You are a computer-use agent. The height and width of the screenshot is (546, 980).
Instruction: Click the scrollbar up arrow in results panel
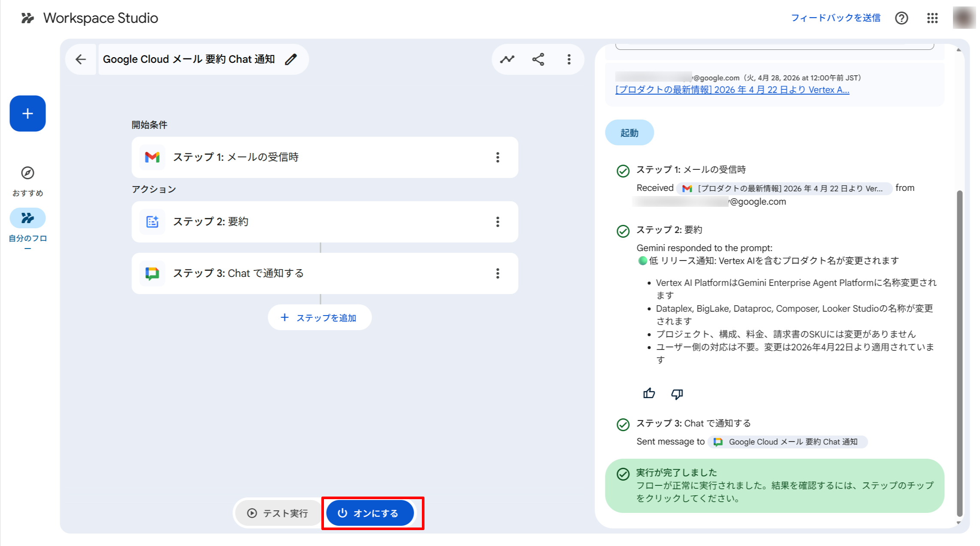pyautogui.click(x=959, y=50)
